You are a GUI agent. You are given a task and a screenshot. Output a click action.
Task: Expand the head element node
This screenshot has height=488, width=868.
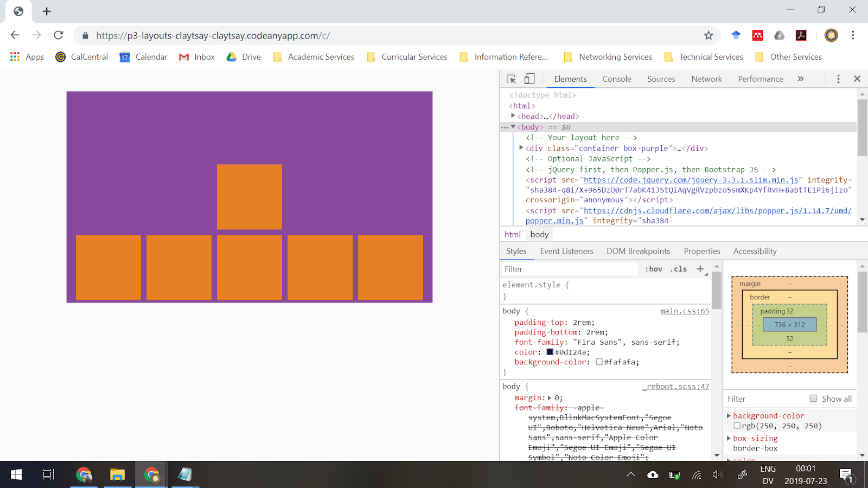(513, 116)
